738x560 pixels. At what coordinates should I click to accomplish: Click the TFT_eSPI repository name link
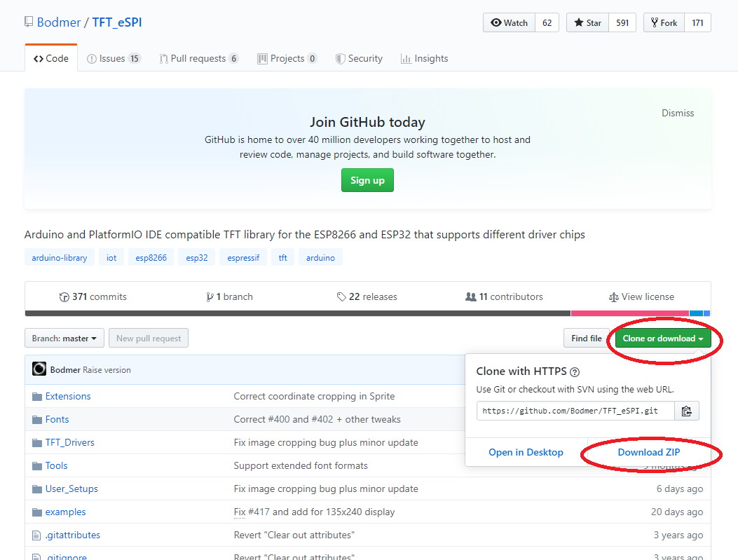click(117, 22)
